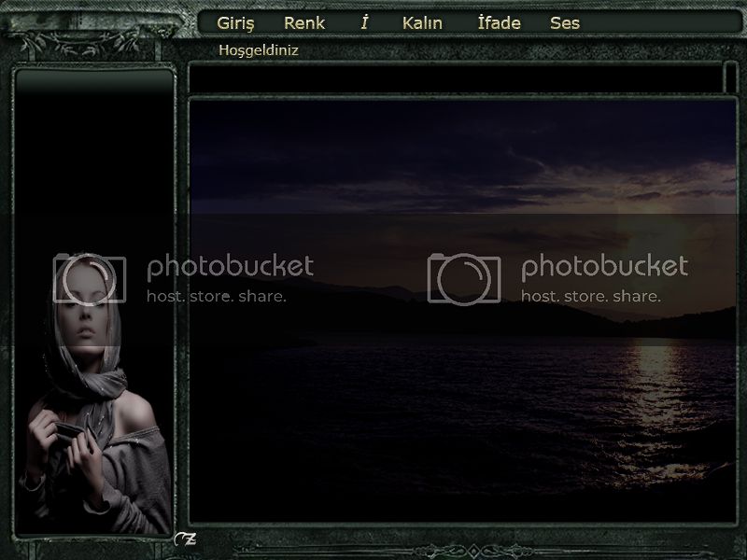Open the Ses sound menu

pyautogui.click(x=565, y=22)
